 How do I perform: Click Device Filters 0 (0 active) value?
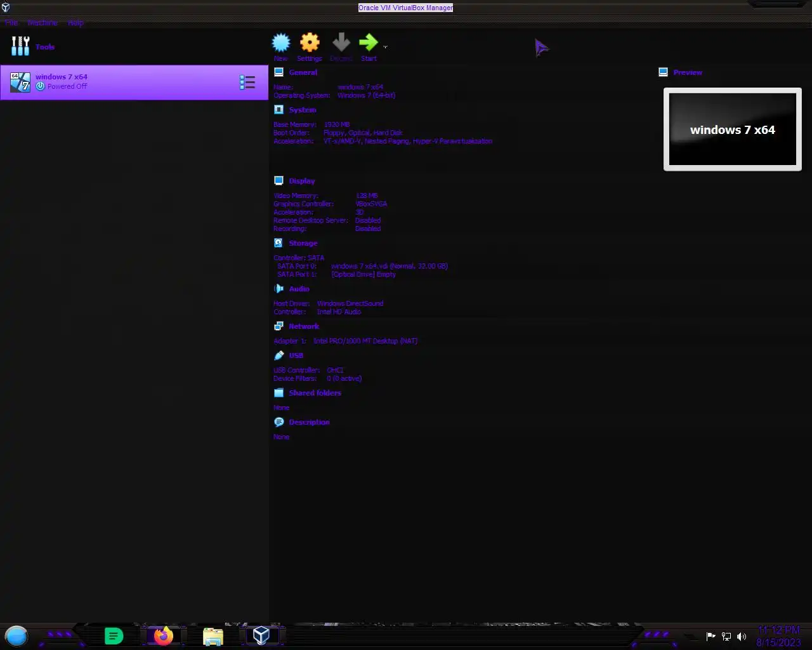point(344,378)
